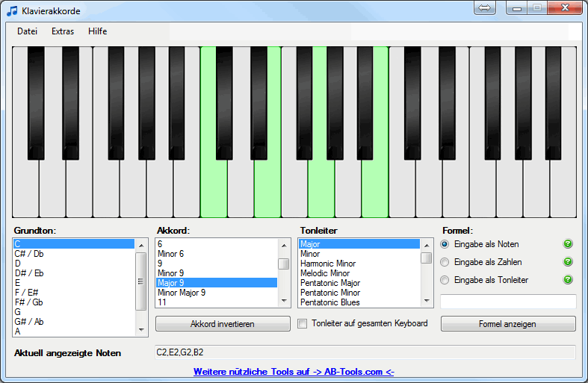Screen dimensions: 588x383
Task: Select Pentatonic Major scale
Action: point(359,283)
